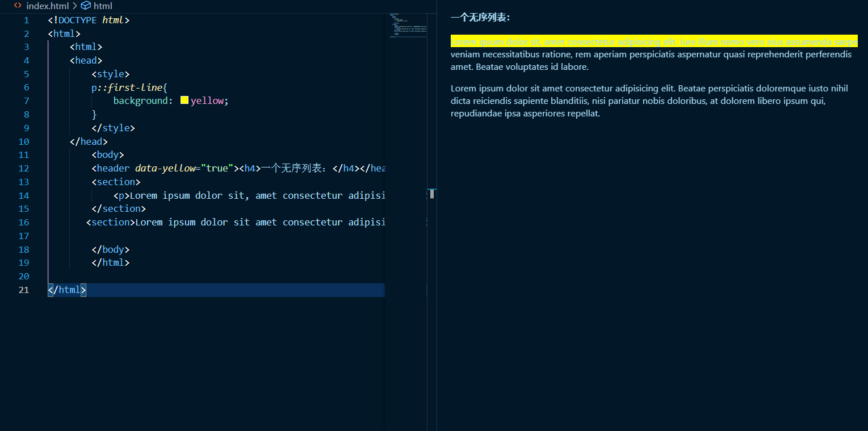Click line number 13 in the gutter

(x=23, y=182)
